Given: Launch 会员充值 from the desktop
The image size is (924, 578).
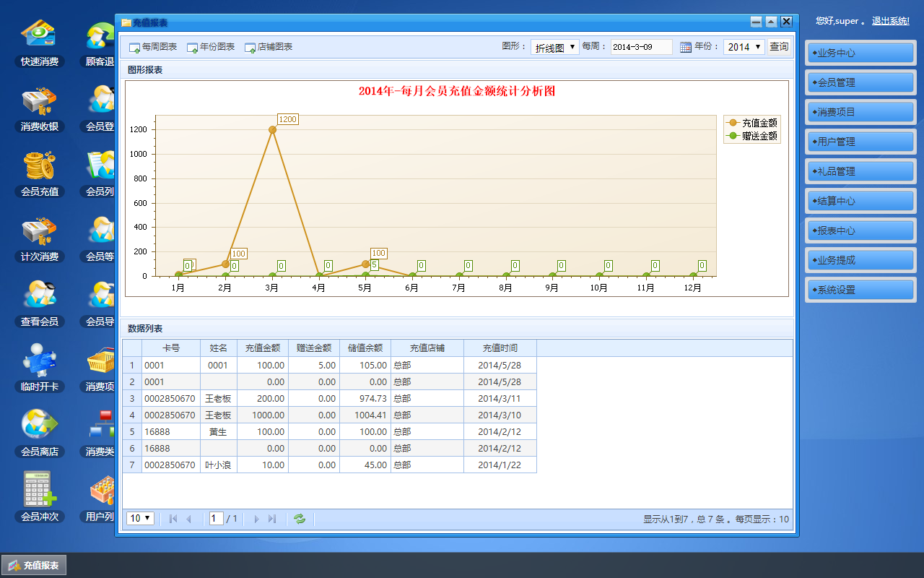Looking at the screenshot, I should pyautogui.click(x=40, y=175).
